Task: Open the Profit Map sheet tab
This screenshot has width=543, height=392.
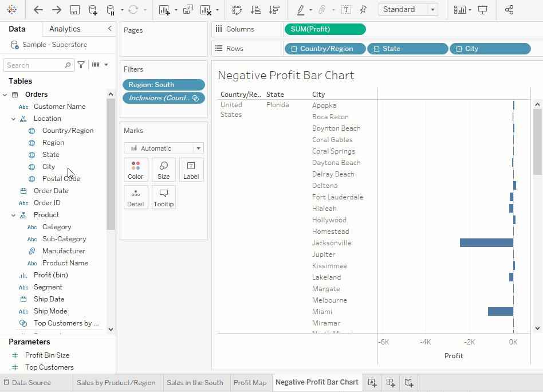Action: click(250, 382)
